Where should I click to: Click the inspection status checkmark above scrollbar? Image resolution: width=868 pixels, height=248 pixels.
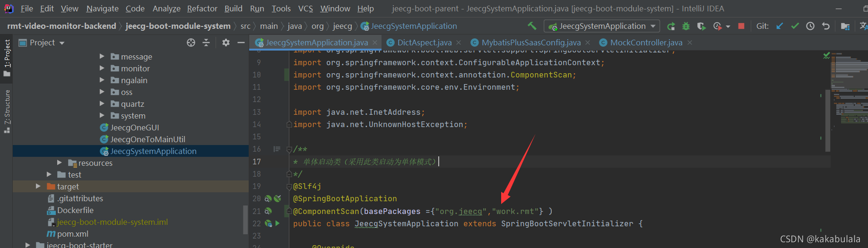826,56
